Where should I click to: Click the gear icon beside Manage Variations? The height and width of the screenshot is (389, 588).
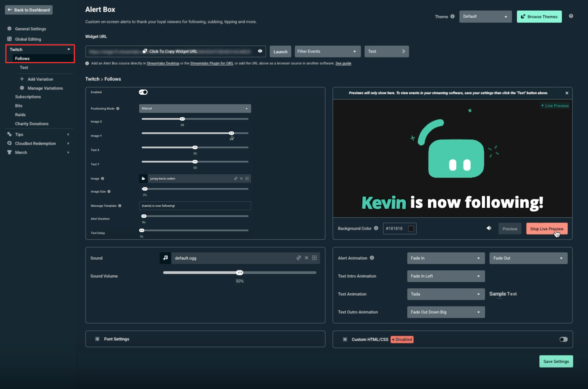coord(22,88)
